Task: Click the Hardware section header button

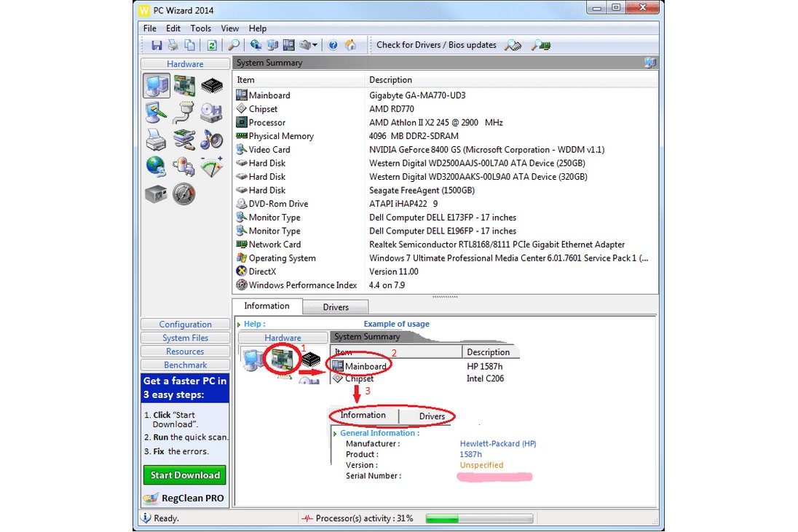Action: pos(185,63)
